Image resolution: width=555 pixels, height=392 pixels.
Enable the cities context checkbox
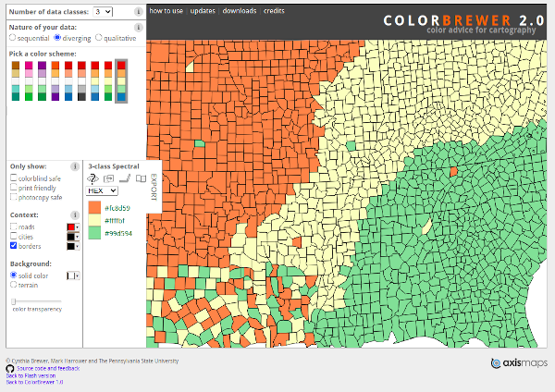(14, 236)
